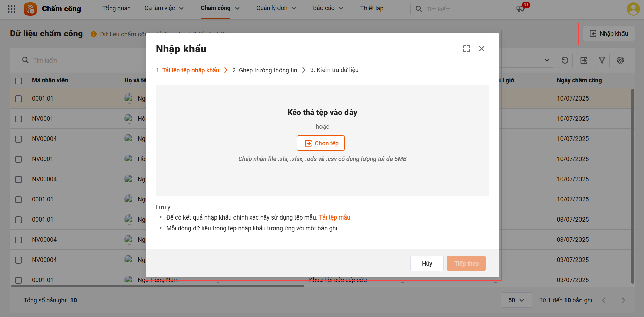Click the export data icon
Image resolution: width=644 pixels, height=317 pixels.
[584, 61]
